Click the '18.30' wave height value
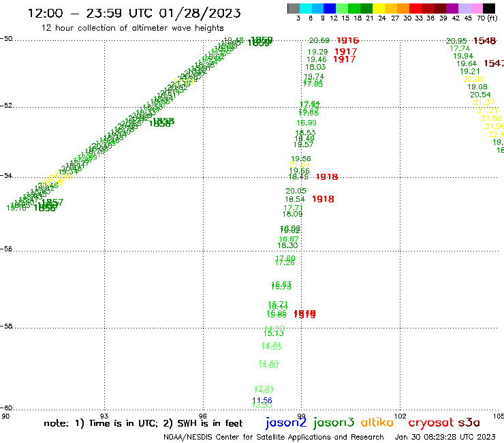 [x=287, y=245]
